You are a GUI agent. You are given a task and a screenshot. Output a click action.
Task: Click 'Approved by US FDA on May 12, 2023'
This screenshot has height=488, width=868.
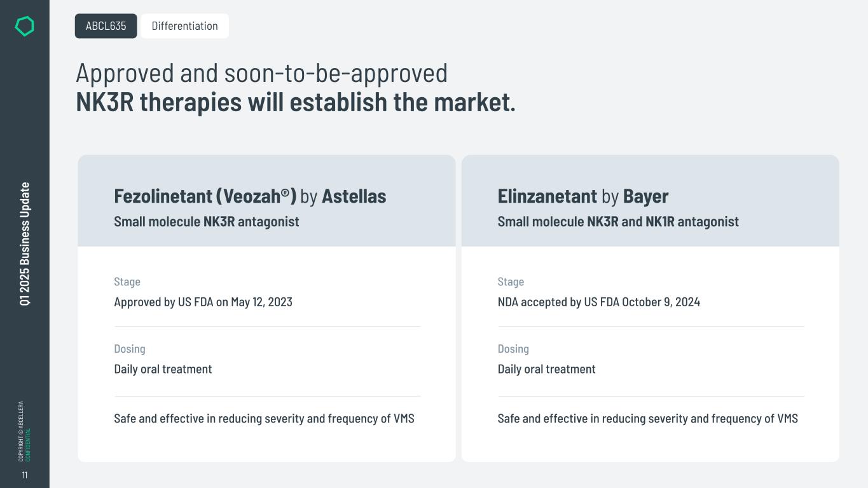point(203,302)
